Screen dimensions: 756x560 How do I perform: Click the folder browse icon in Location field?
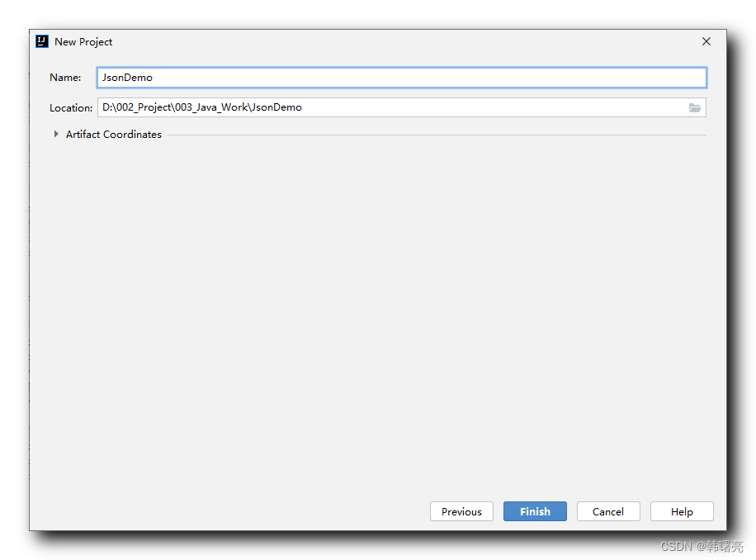[x=694, y=107]
